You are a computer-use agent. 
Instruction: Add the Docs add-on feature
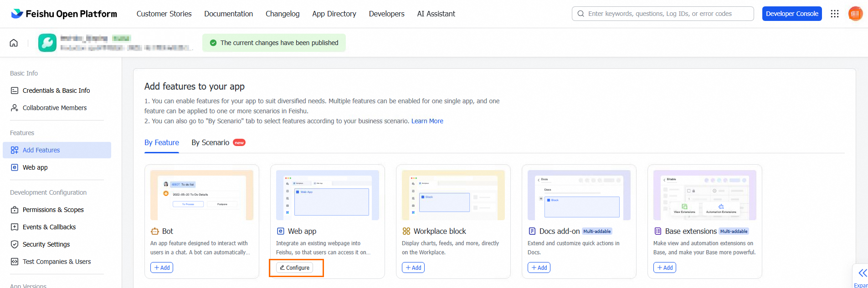[x=539, y=268]
